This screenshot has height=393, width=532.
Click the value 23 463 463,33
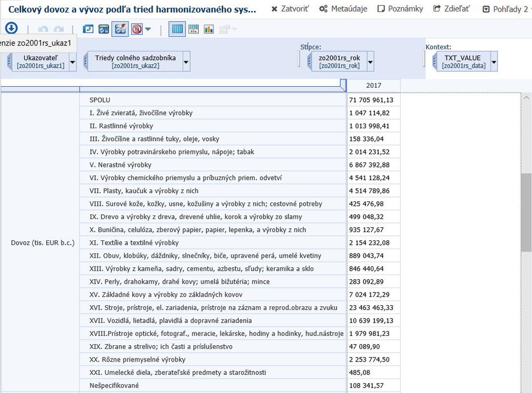tap(371, 308)
